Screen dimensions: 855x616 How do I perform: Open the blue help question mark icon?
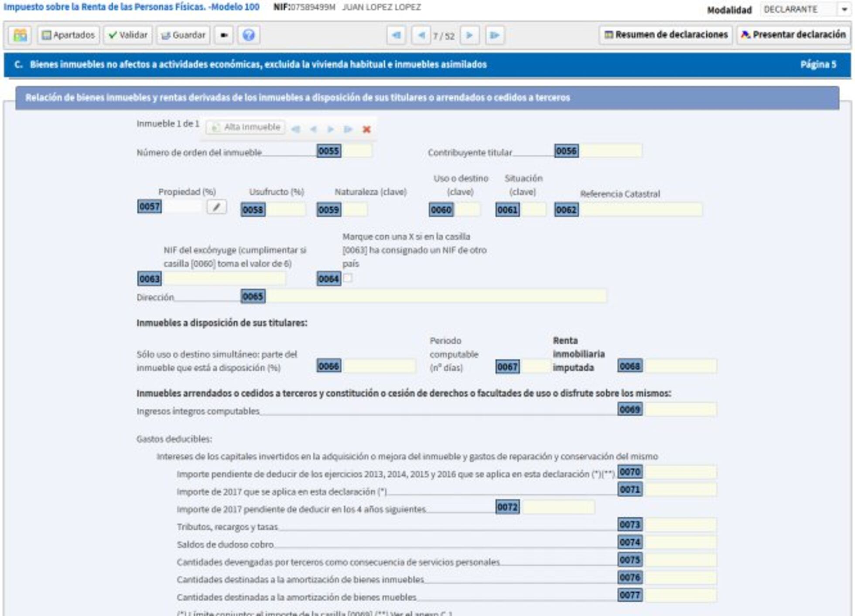click(x=249, y=35)
